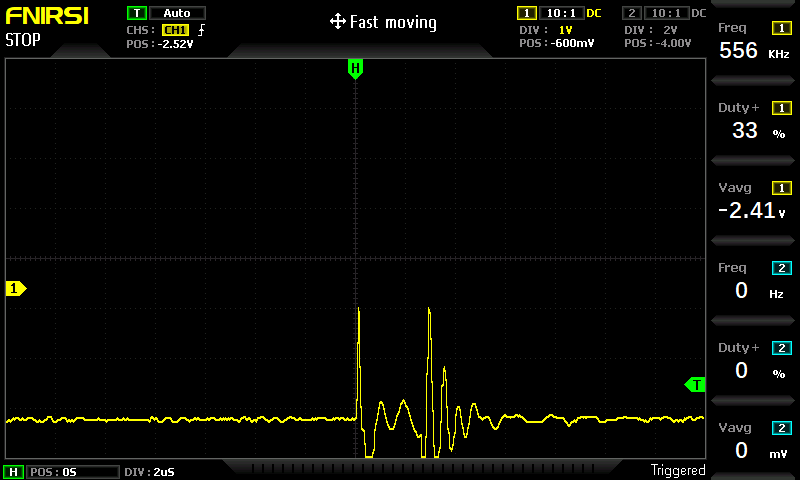The image size is (800, 480).
Task: Click the yellow channel 1 ground marker
Action: (16, 289)
